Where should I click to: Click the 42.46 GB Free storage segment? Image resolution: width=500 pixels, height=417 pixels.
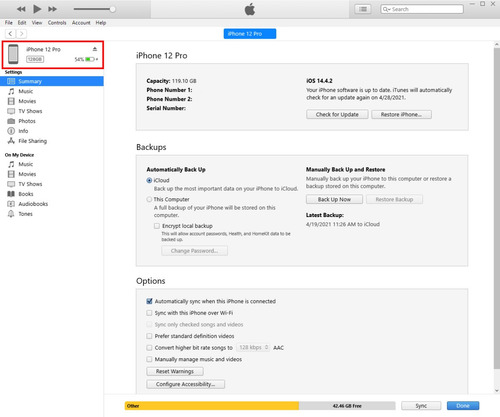(x=347, y=406)
